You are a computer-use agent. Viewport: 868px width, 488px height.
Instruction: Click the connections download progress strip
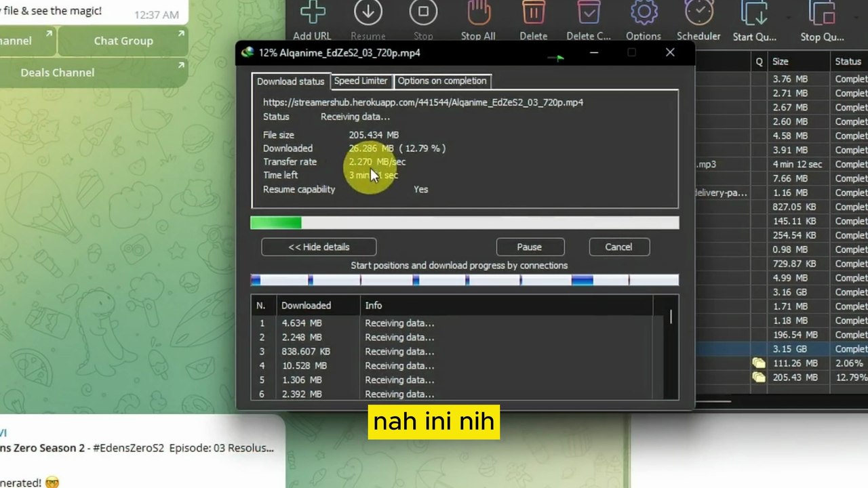pyautogui.click(x=465, y=280)
